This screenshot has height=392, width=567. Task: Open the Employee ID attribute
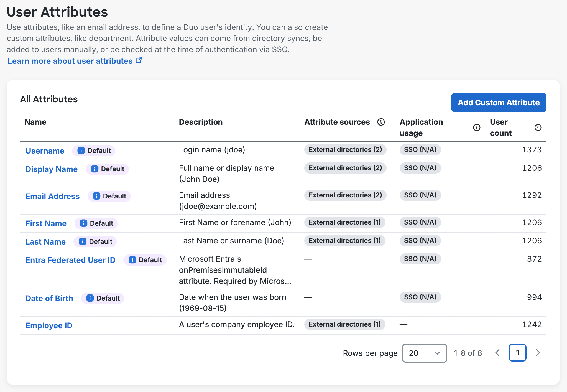click(x=49, y=325)
